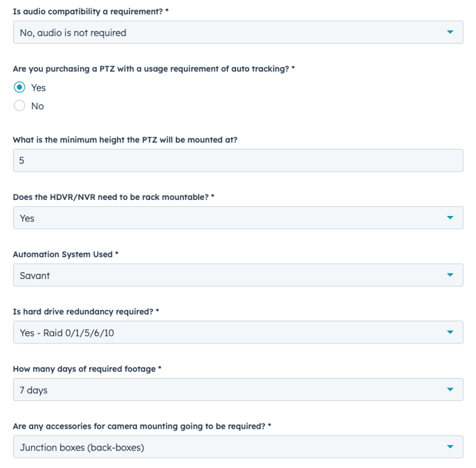Viewport: 476px width, 468px height.
Task: Click the camera mounting accessories chevron
Action: coord(450,447)
